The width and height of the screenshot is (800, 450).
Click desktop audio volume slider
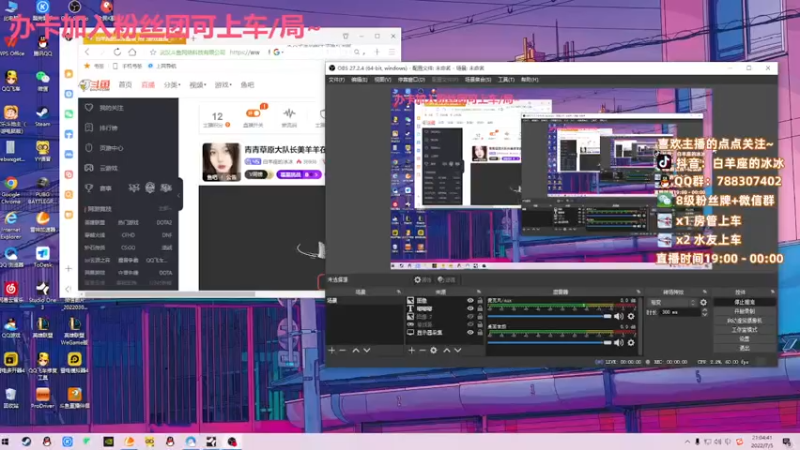[x=549, y=342]
